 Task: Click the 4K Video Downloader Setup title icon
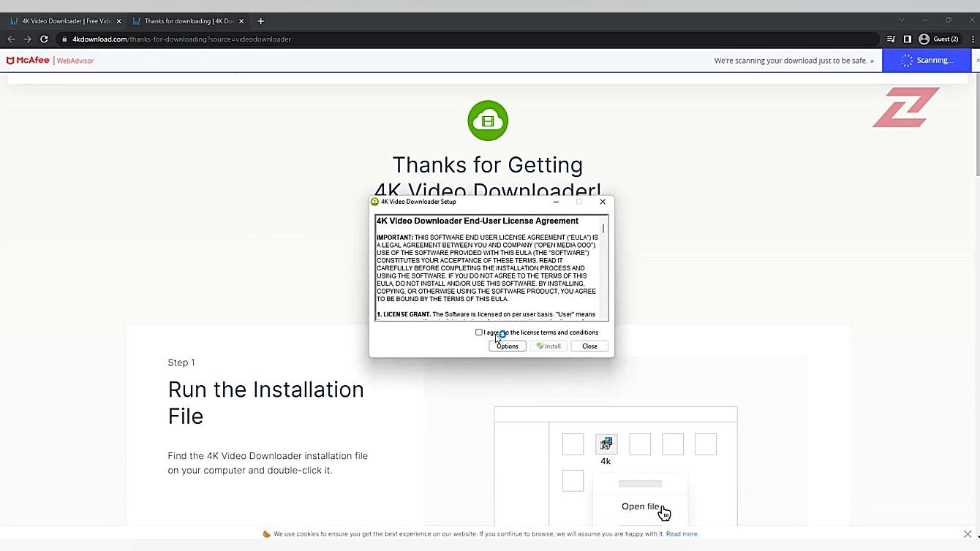[375, 202]
